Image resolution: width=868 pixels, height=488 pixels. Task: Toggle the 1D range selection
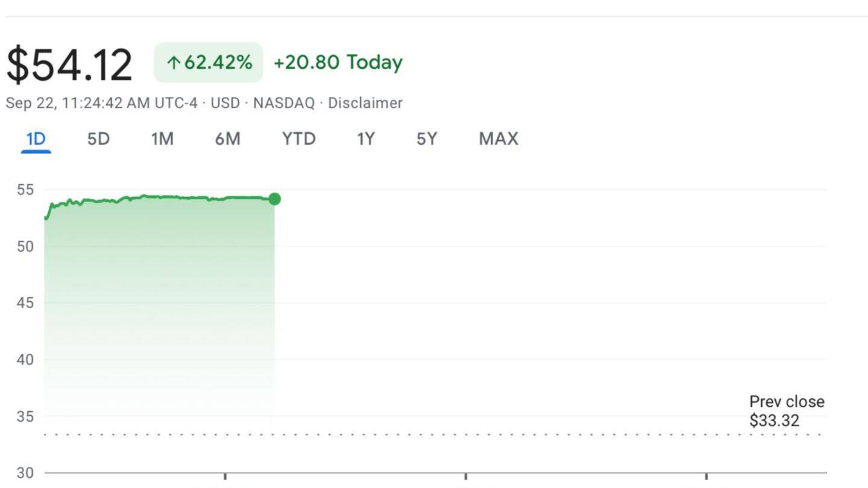pos(35,139)
